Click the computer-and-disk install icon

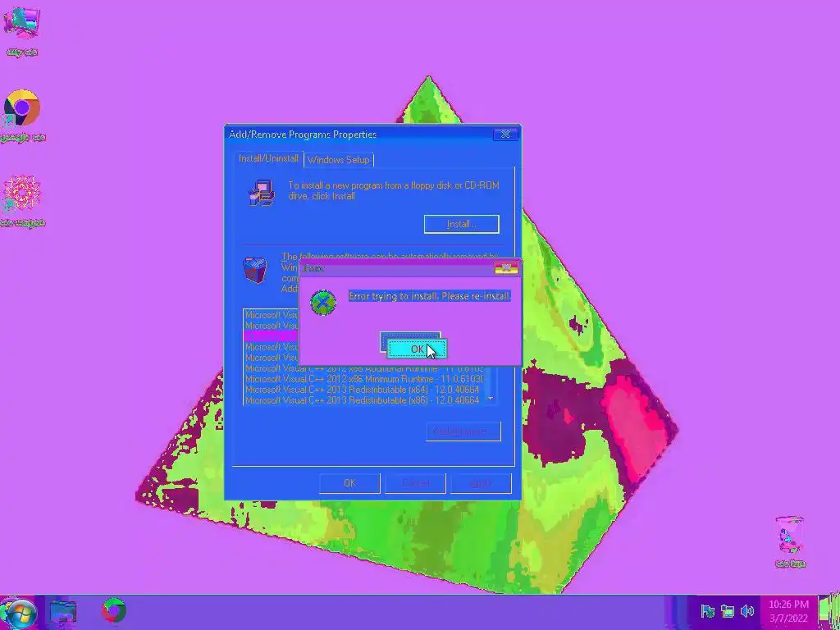point(262,193)
